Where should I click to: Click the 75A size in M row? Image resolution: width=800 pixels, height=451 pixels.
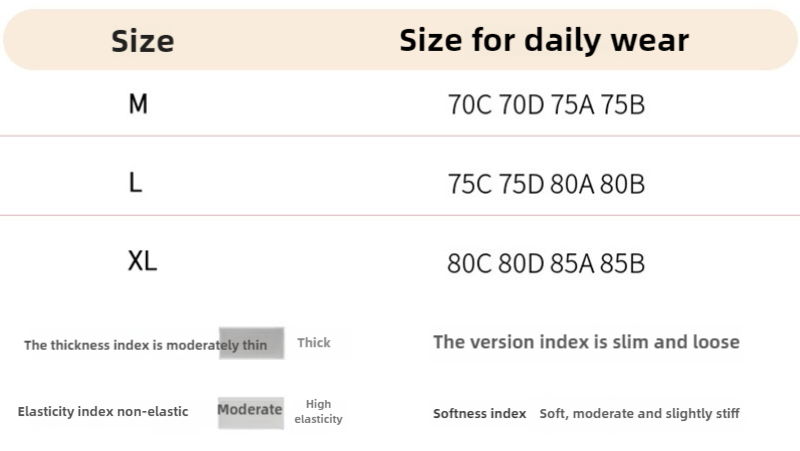click(573, 105)
